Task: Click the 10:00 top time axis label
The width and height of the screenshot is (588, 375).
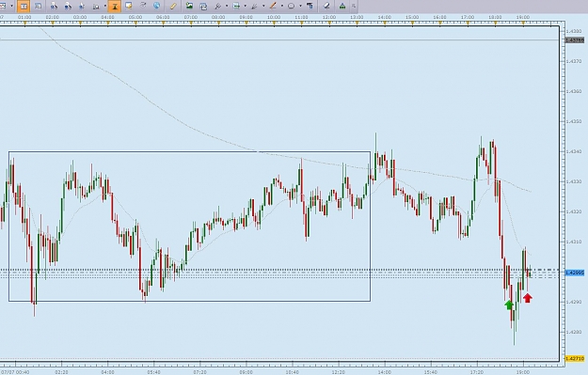Action: [274, 17]
